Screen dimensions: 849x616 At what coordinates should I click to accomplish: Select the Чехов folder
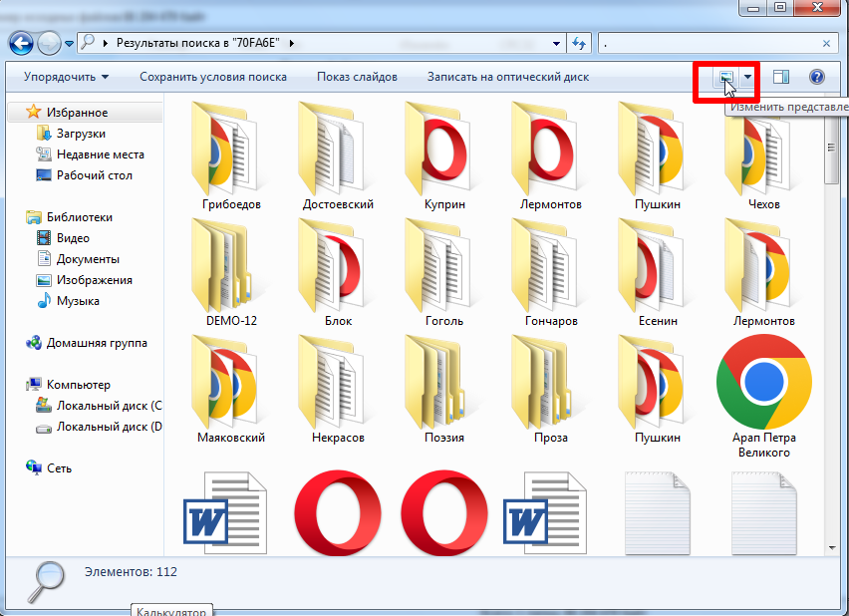(764, 156)
